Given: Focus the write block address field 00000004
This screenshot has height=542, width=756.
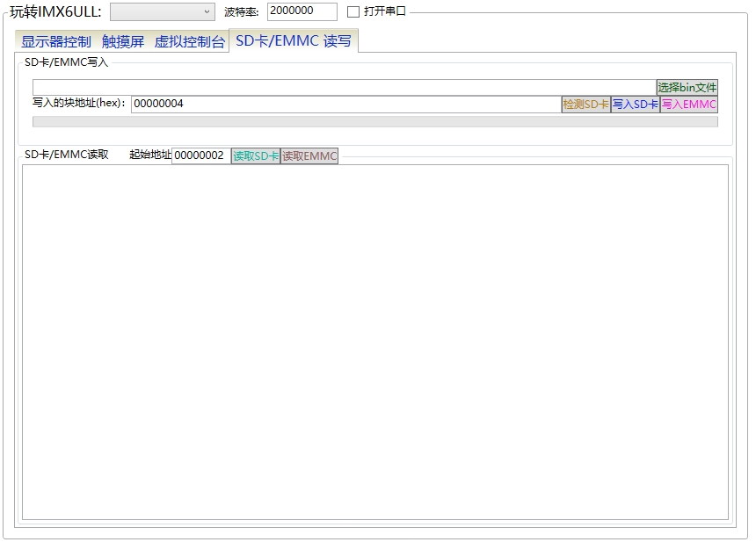Looking at the screenshot, I should (346, 104).
